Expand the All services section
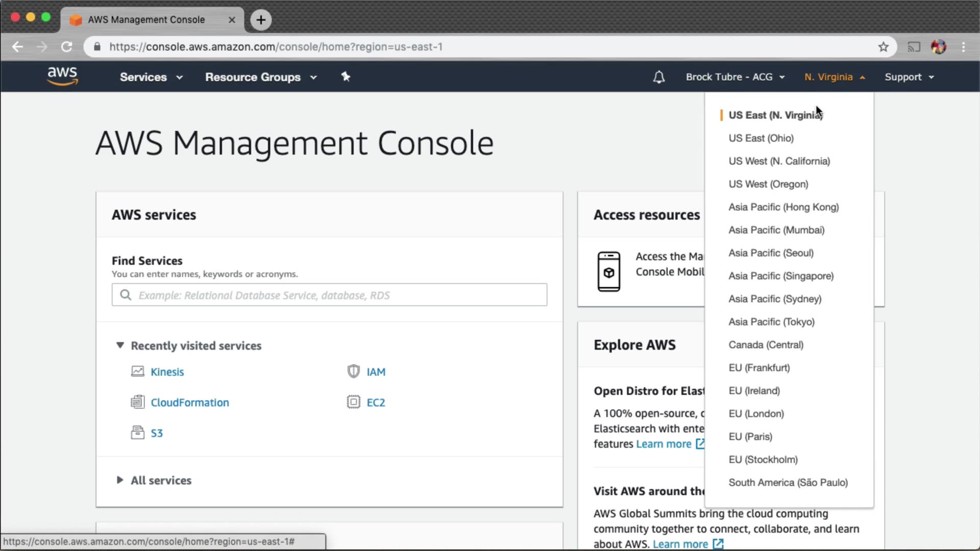Viewport: 980px width, 551px height. click(120, 480)
